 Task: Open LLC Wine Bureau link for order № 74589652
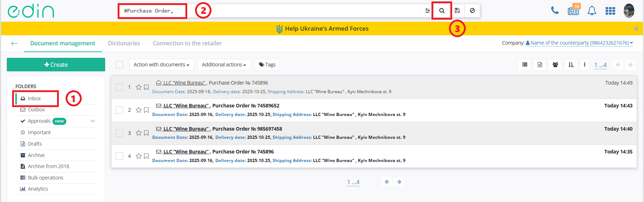click(186, 106)
